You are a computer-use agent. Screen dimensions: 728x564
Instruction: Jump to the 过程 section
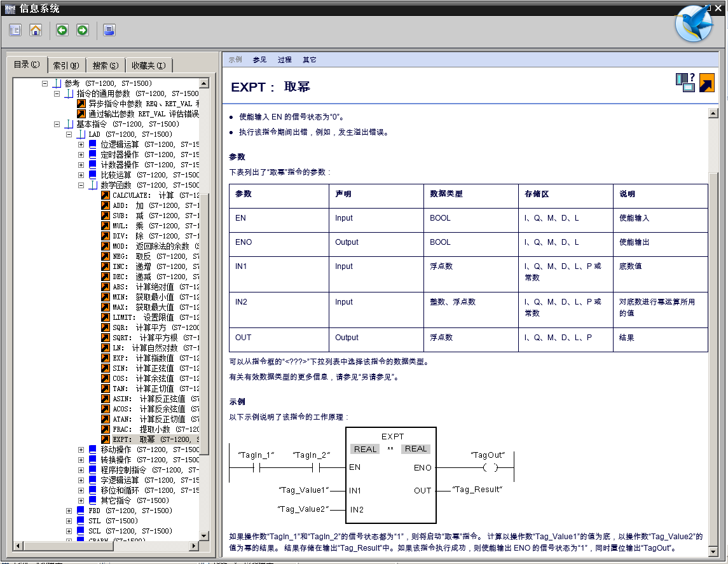(285, 60)
